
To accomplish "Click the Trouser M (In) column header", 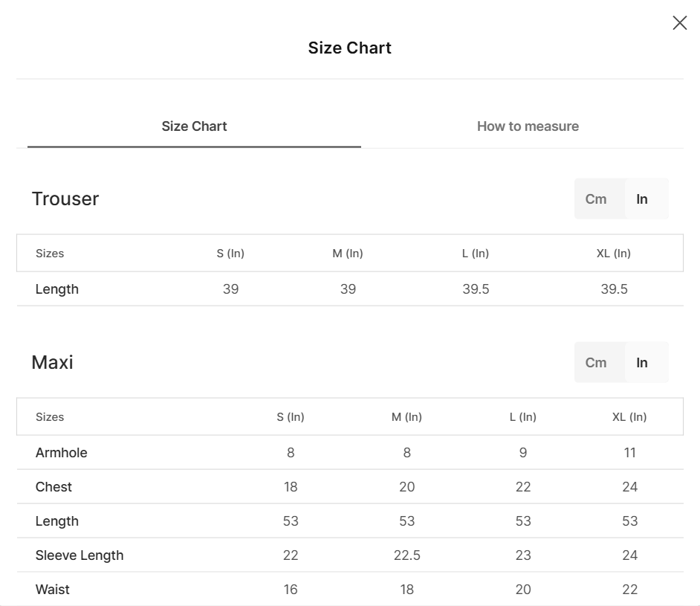I will pos(347,254).
